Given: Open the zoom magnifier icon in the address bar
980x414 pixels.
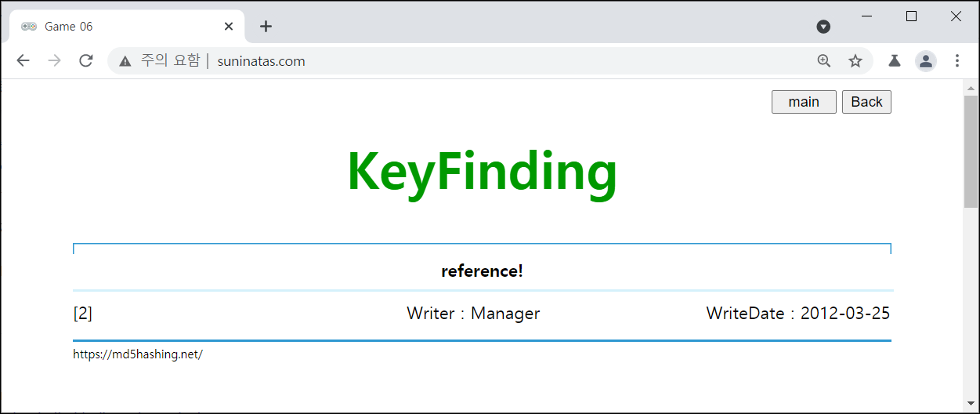Looking at the screenshot, I should coord(824,60).
